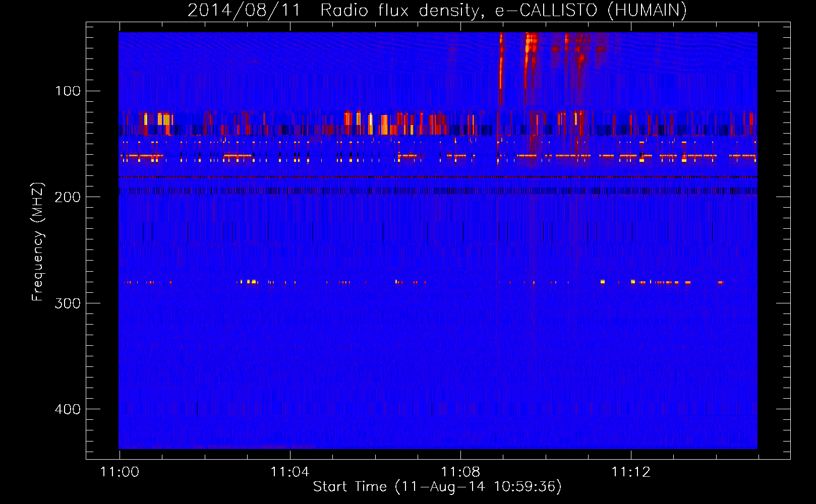The width and height of the screenshot is (816, 504).
Task: Click the 11:00 time tick label
Action: pos(120,472)
